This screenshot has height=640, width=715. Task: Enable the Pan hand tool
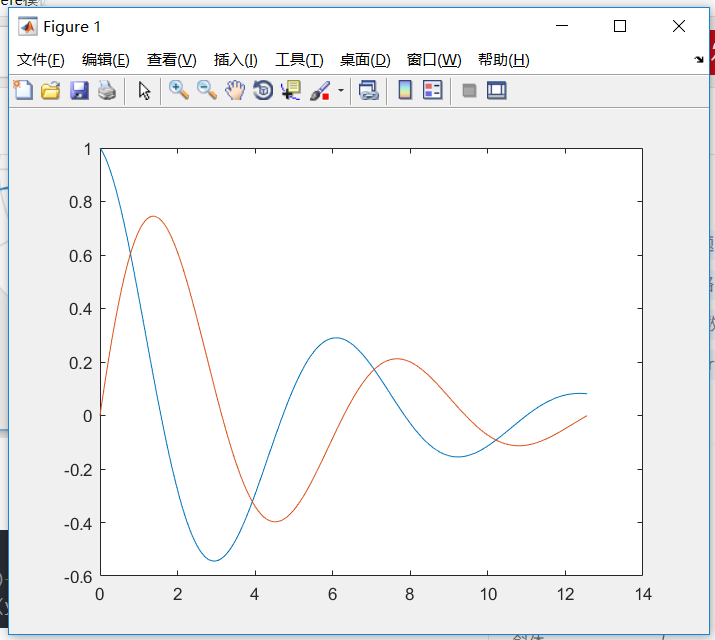click(x=235, y=90)
